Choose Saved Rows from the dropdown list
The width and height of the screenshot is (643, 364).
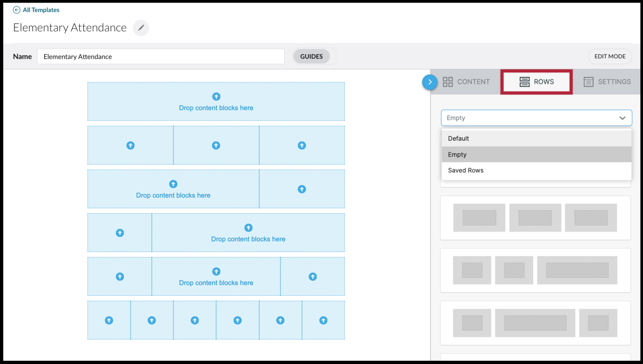point(536,170)
